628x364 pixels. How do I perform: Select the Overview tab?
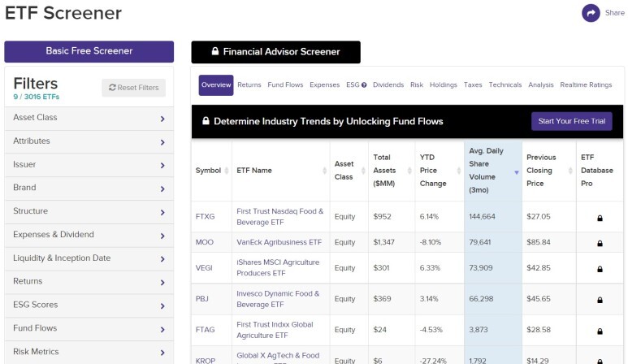click(x=216, y=84)
